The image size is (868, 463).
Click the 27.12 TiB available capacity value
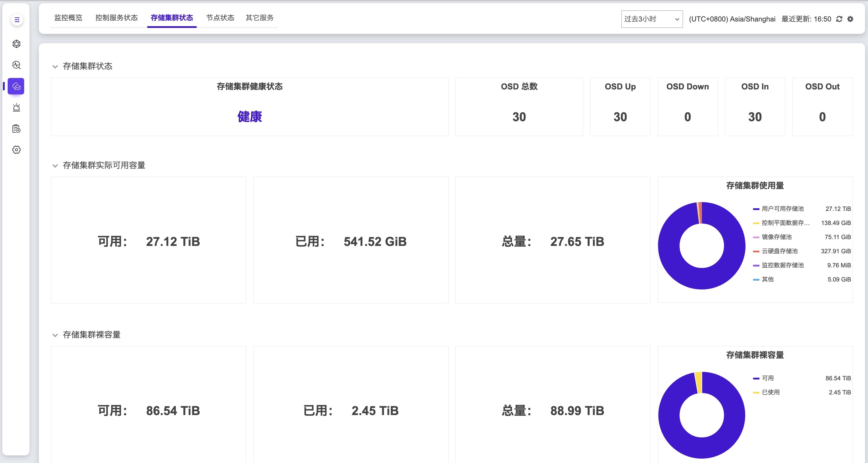tap(173, 242)
